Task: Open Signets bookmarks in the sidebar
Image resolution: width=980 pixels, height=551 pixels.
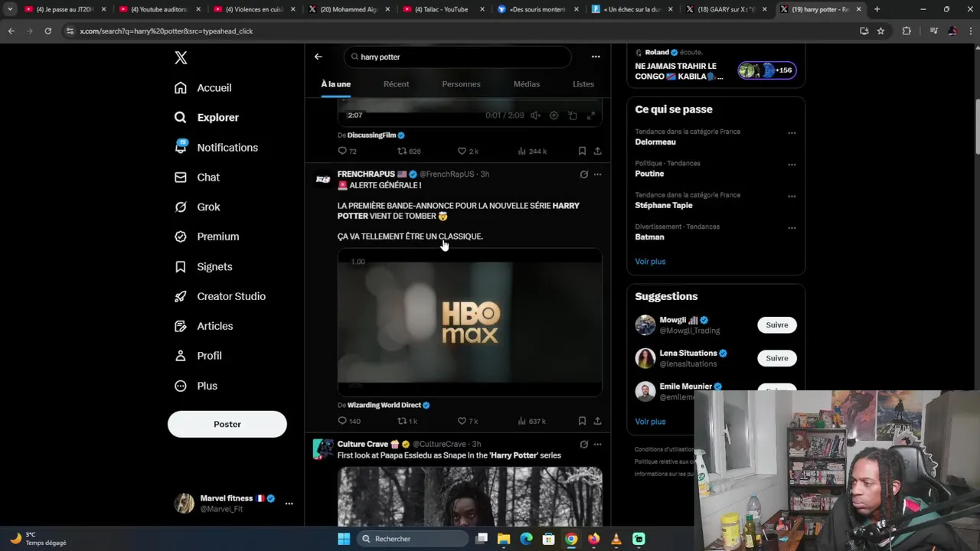Action: 203,266
